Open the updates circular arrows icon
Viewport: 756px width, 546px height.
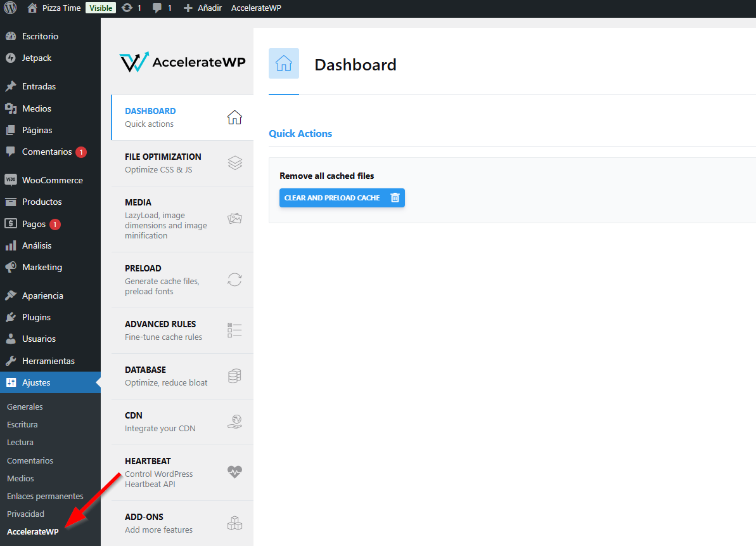[x=127, y=8]
